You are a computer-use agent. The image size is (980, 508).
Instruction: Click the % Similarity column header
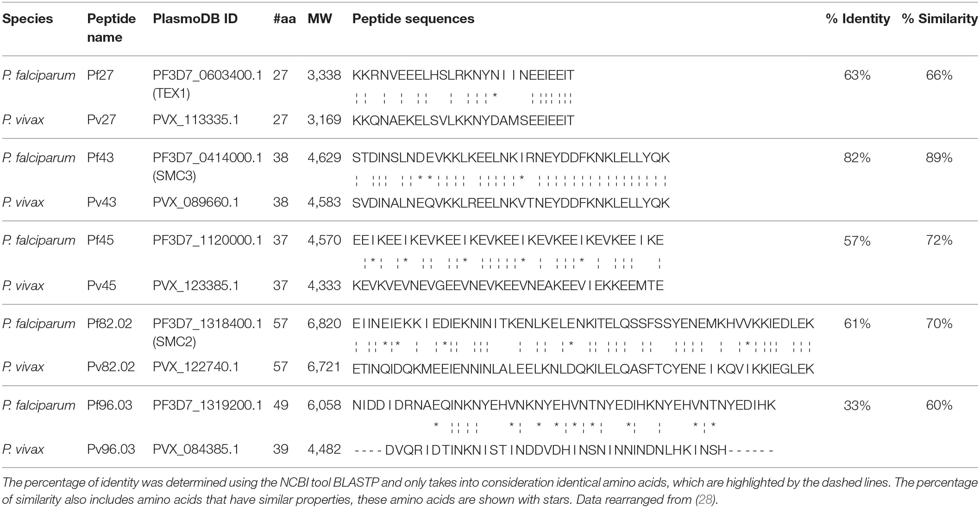[x=939, y=19]
